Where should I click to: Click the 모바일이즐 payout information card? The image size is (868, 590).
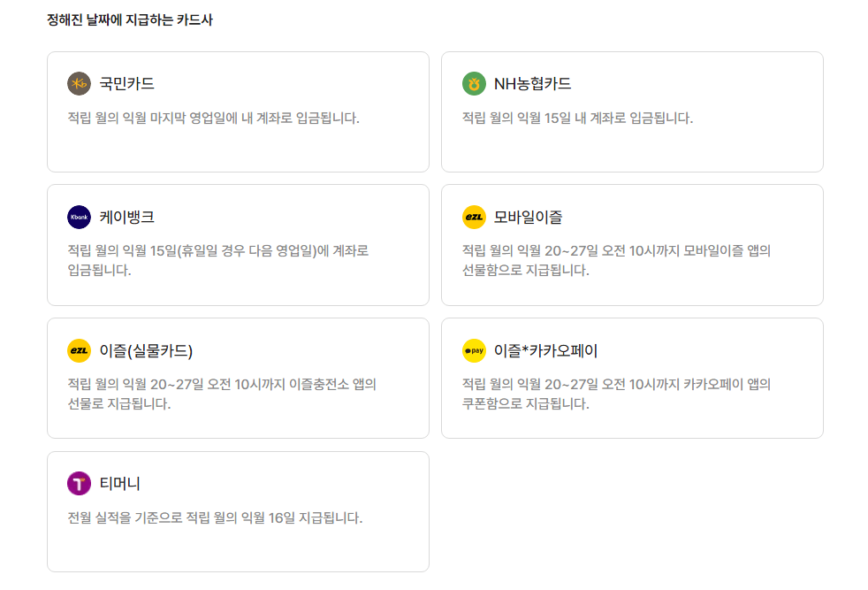pyautogui.click(x=631, y=244)
